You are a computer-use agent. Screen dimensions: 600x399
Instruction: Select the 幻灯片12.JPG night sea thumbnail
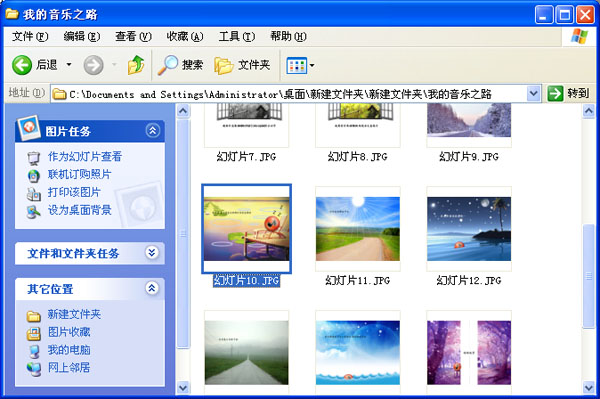pyautogui.click(x=469, y=229)
